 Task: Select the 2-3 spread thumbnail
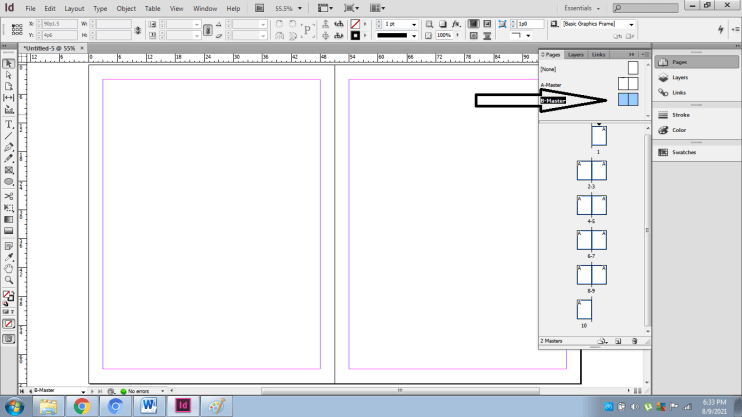click(592, 170)
